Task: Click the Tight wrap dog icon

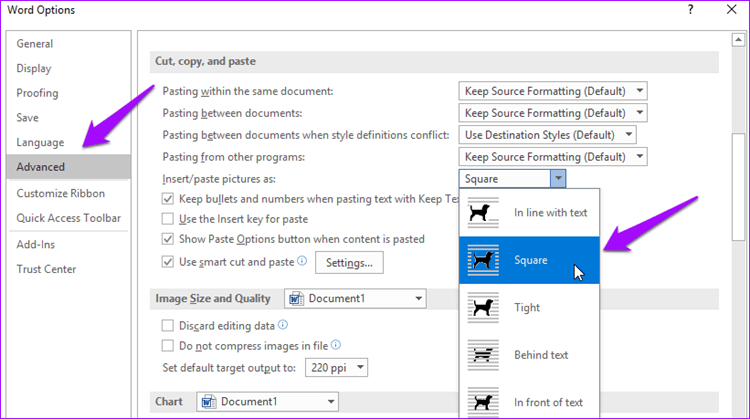Action: (483, 308)
